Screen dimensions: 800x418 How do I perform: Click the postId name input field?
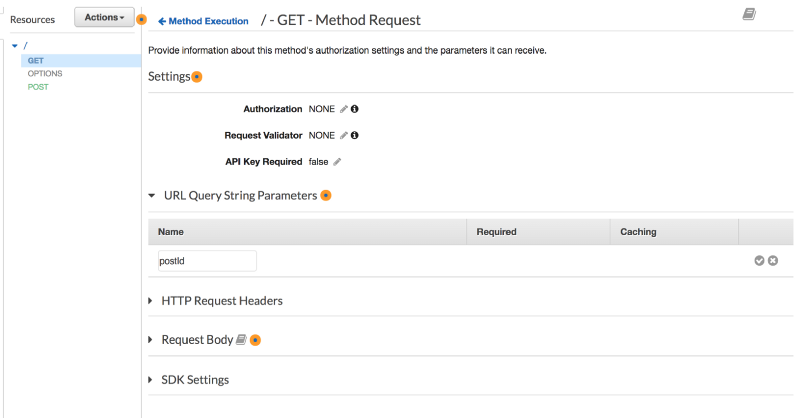pos(207,261)
